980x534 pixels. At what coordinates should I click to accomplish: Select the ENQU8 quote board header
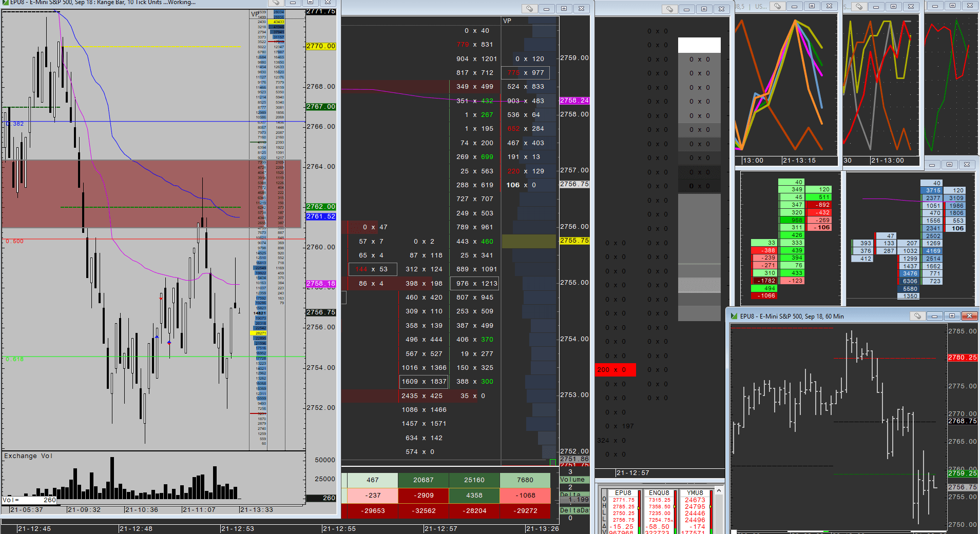(x=659, y=492)
